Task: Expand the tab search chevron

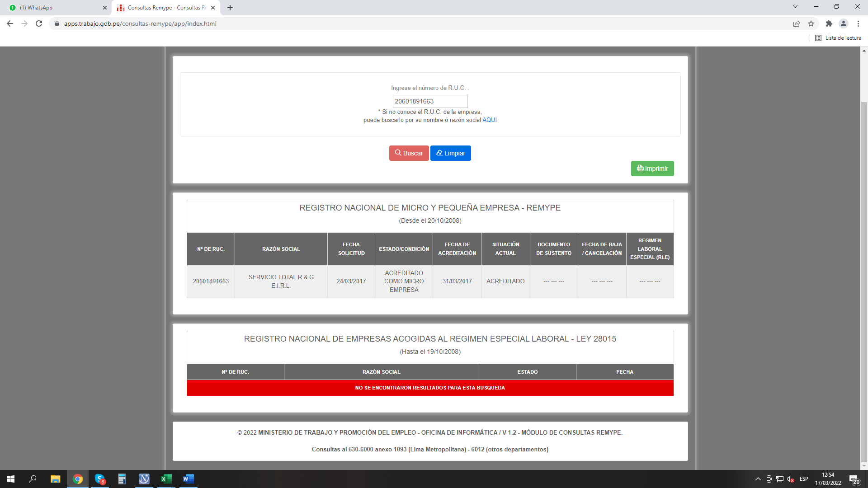Action: point(795,7)
